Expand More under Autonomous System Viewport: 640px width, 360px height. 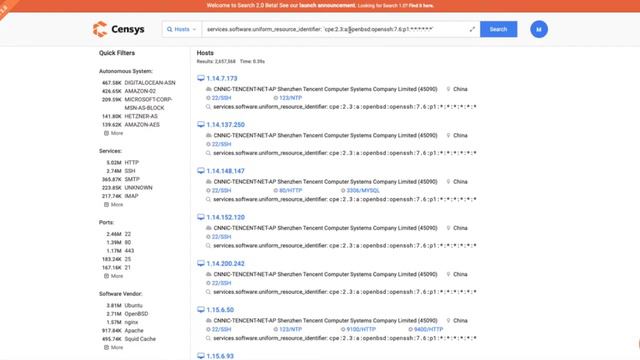pos(113,133)
